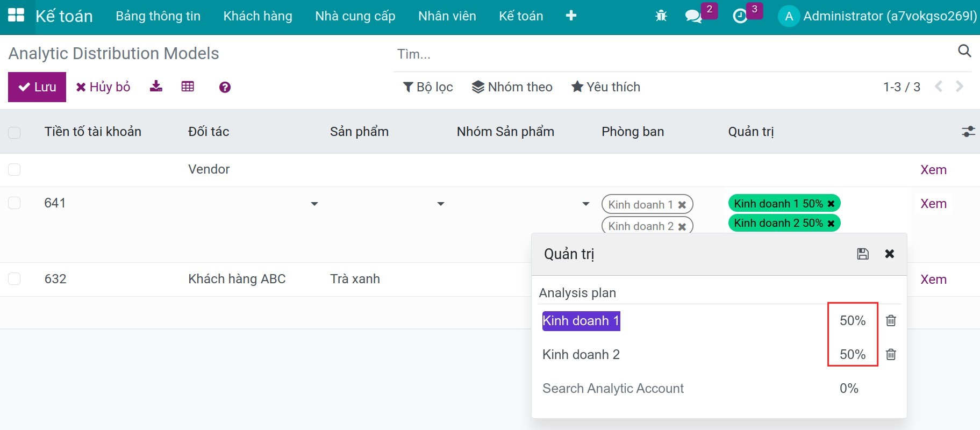This screenshot has height=430, width=980.
Task: Click the search magnifier icon
Action: point(964,51)
